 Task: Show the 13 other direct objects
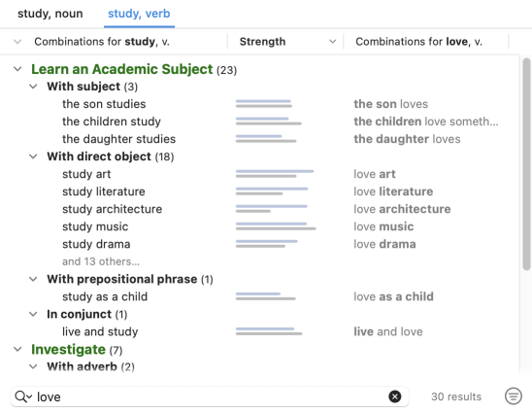101,261
